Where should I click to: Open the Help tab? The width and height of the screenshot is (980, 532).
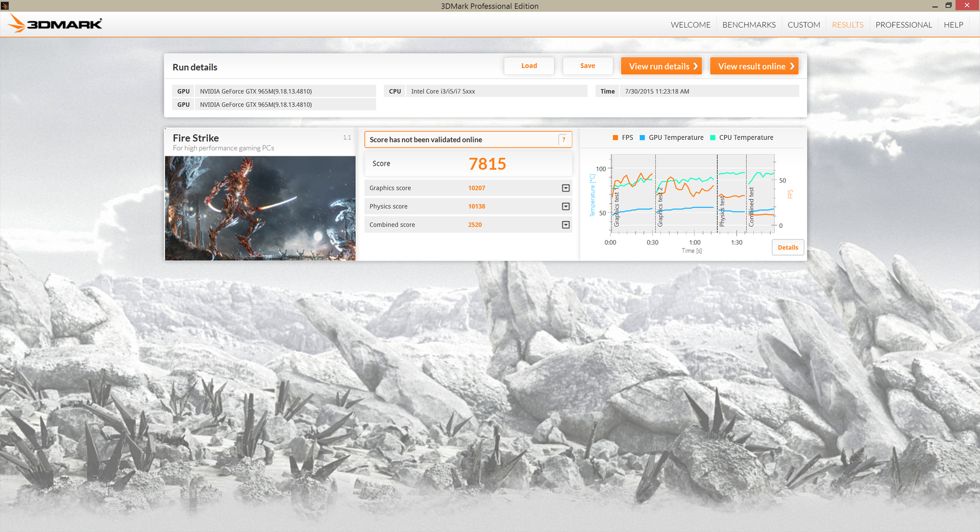point(953,24)
